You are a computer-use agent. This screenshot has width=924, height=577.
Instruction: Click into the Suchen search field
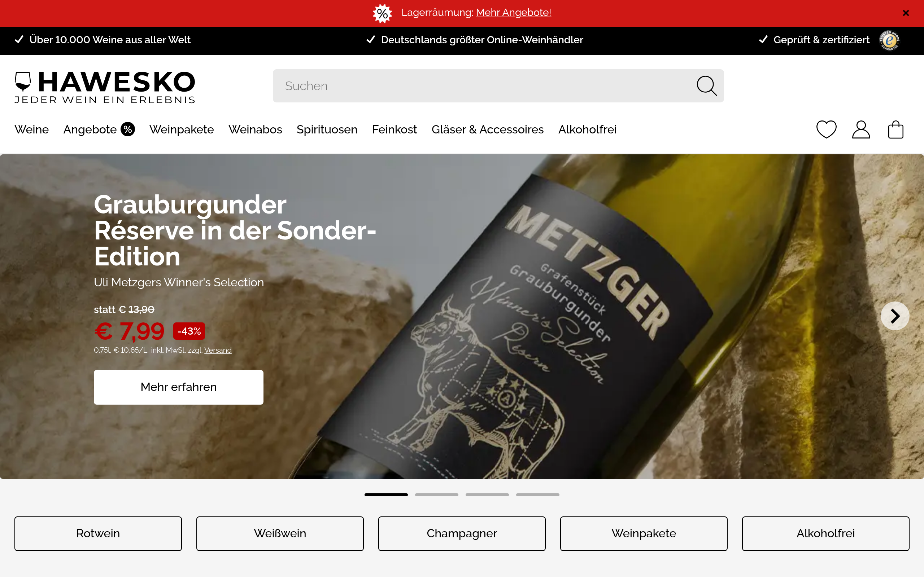pyautogui.click(x=483, y=86)
